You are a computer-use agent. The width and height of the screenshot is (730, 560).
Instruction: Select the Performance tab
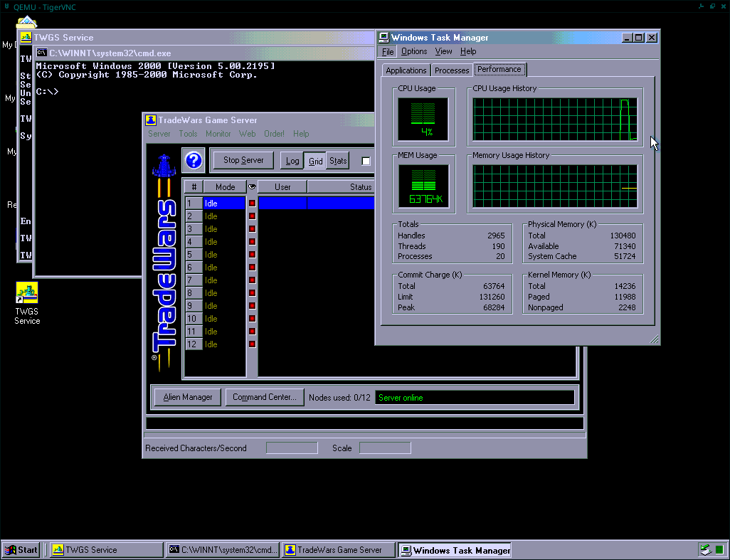coord(499,69)
